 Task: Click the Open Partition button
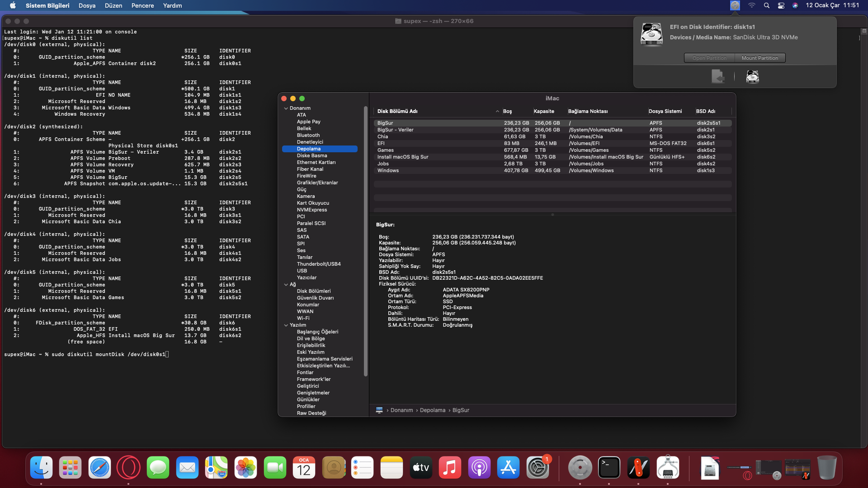pyautogui.click(x=709, y=58)
